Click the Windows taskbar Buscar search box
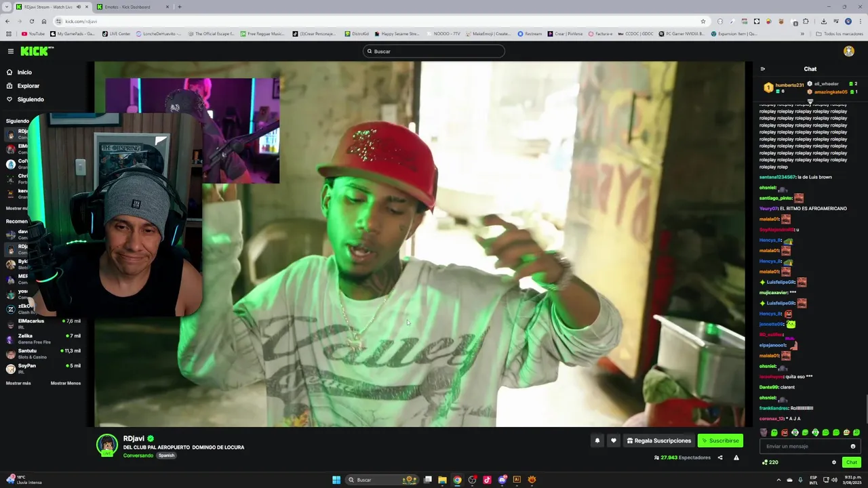The width and height of the screenshot is (868, 488). (x=383, y=480)
